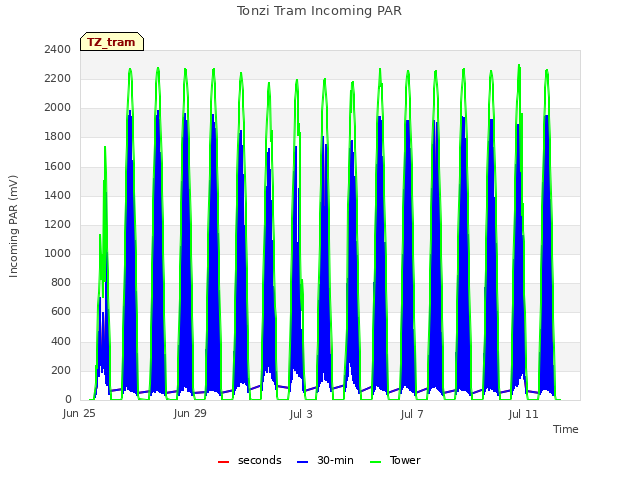
Task: Click the 2000 y-axis tick label
Action: tap(58, 108)
